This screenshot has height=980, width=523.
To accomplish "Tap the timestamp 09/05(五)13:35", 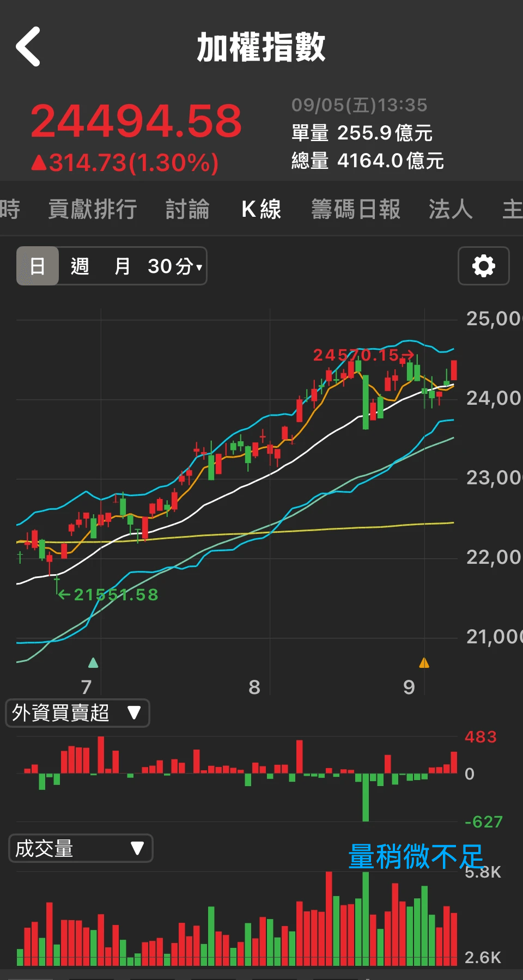I will [360, 105].
